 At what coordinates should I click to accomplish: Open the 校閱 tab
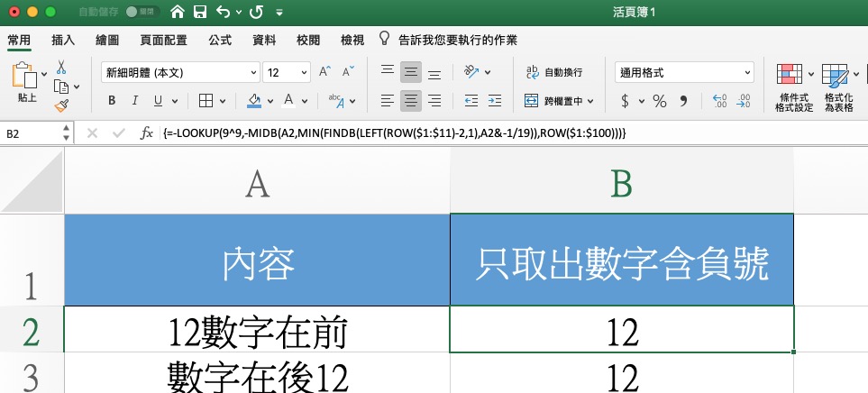click(308, 40)
